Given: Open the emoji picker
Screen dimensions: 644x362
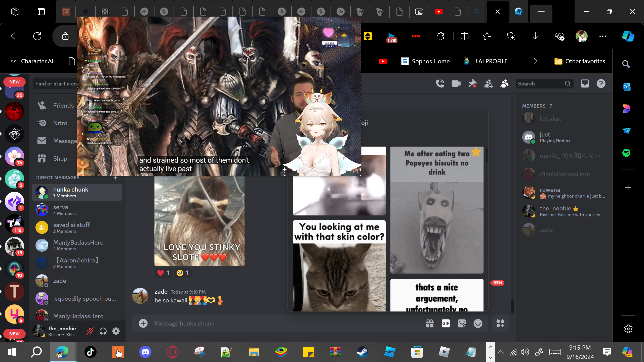Looking at the screenshot, I should pos(478,323).
